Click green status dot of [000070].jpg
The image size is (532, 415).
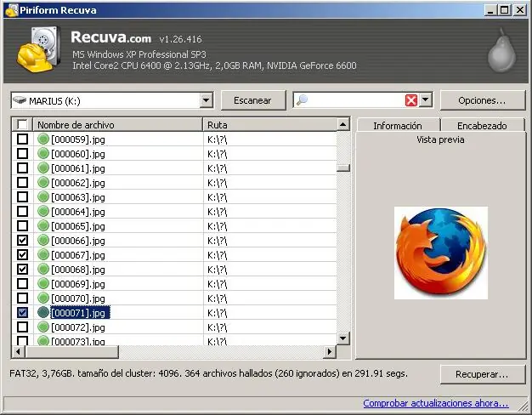(43, 298)
